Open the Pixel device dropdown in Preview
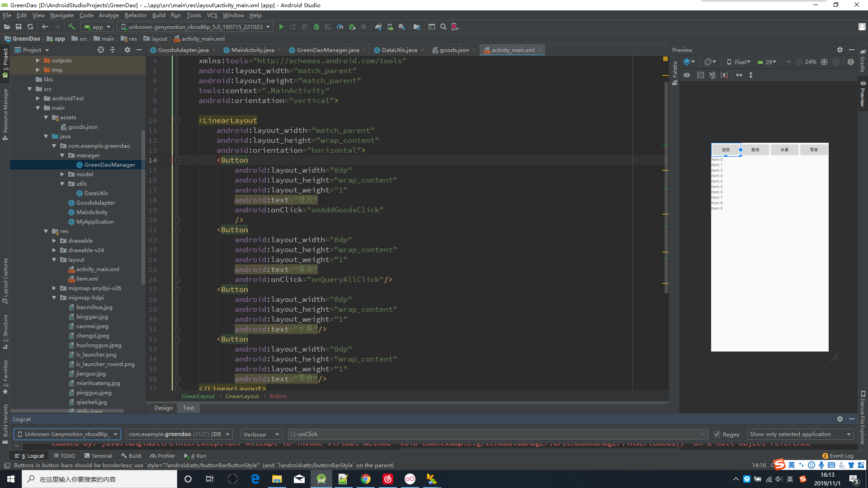Screen dimensions: 868x488 click(739, 62)
